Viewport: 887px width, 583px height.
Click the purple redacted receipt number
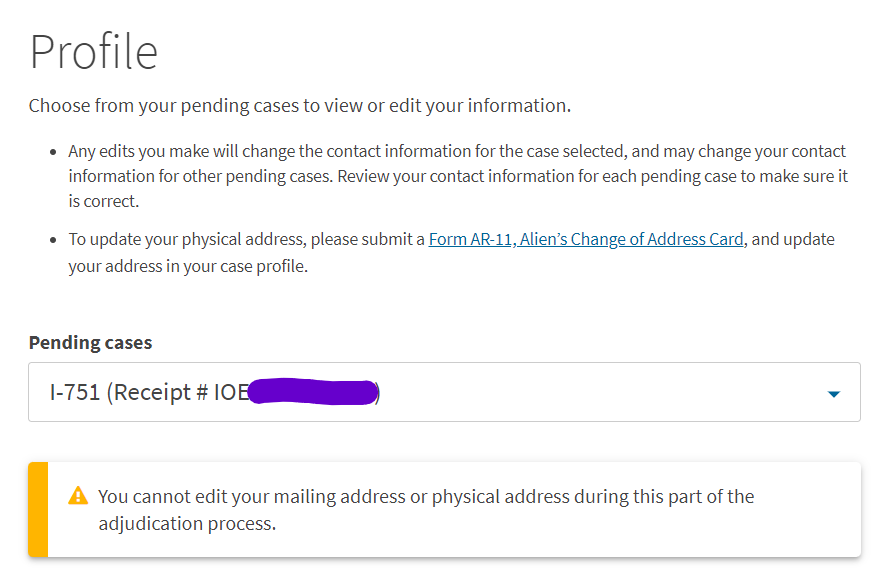click(x=313, y=392)
